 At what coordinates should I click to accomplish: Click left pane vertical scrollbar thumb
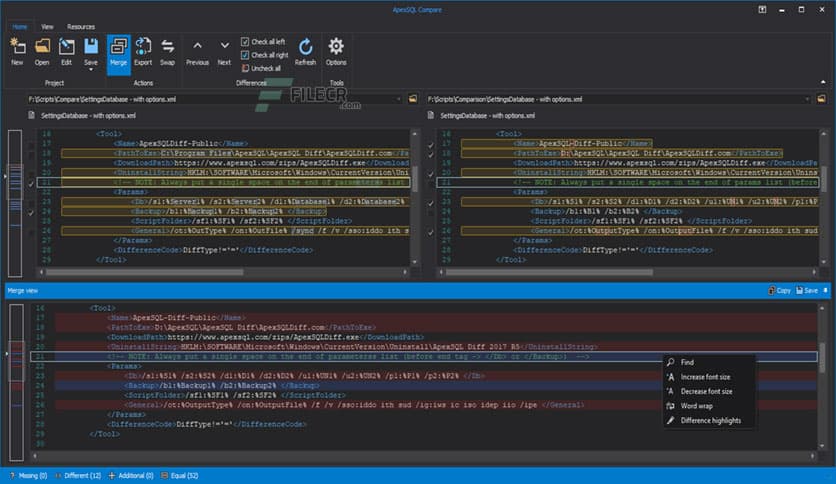tap(414, 179)
